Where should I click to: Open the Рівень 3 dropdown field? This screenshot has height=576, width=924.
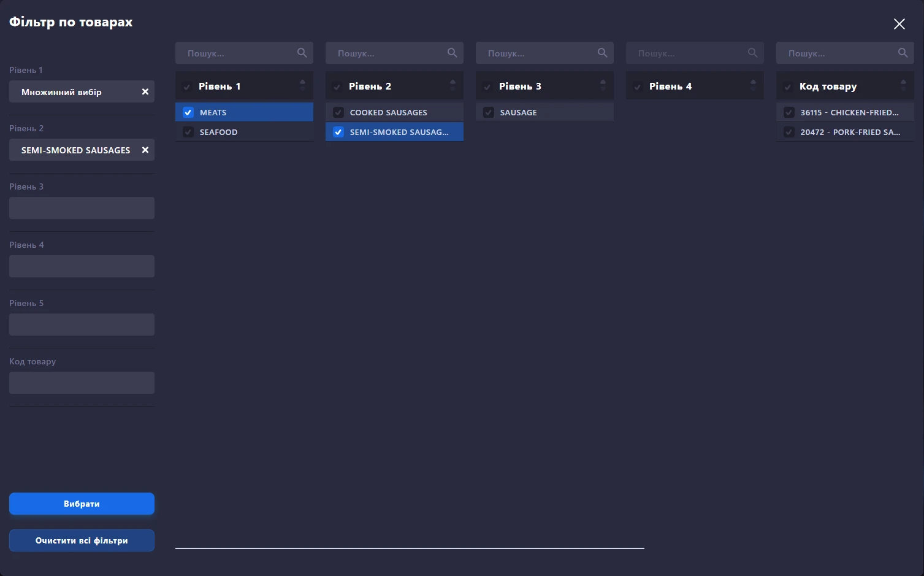click(82, 208)
